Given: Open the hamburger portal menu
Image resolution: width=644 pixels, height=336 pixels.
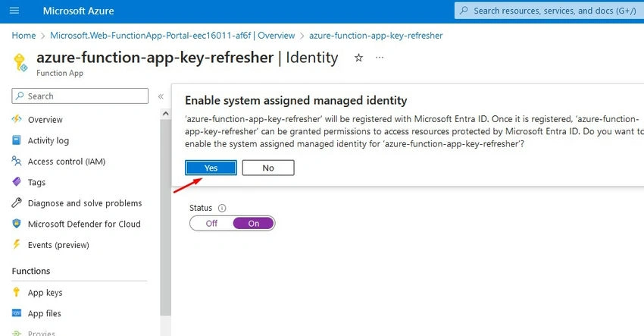Looking at the screenshot, I should 14,11.
